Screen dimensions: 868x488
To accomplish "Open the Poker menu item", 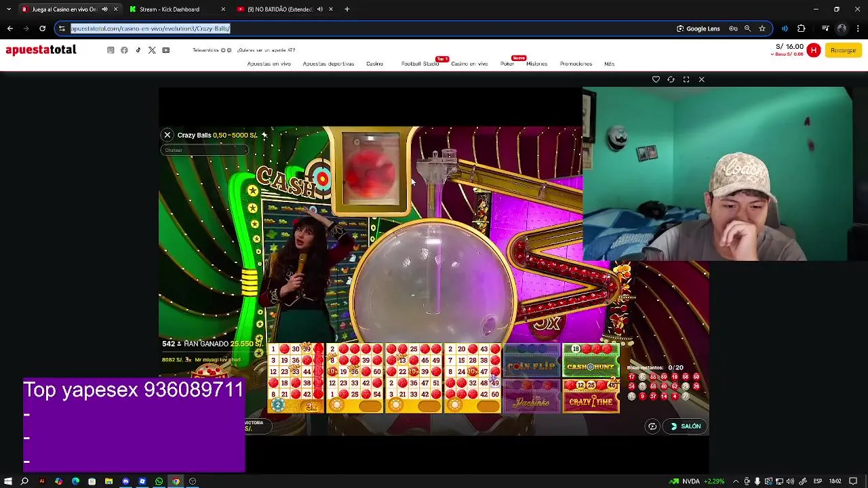I will [507, 64].
